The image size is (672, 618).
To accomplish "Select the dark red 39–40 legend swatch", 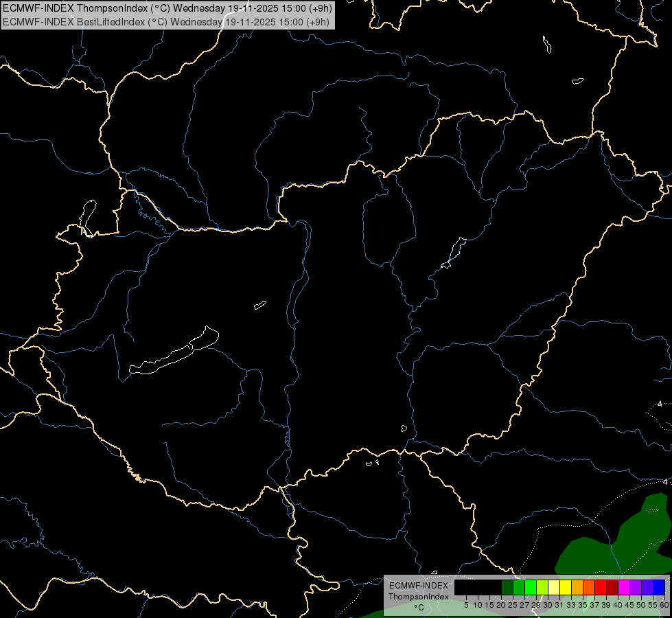I will click(612, 587).
